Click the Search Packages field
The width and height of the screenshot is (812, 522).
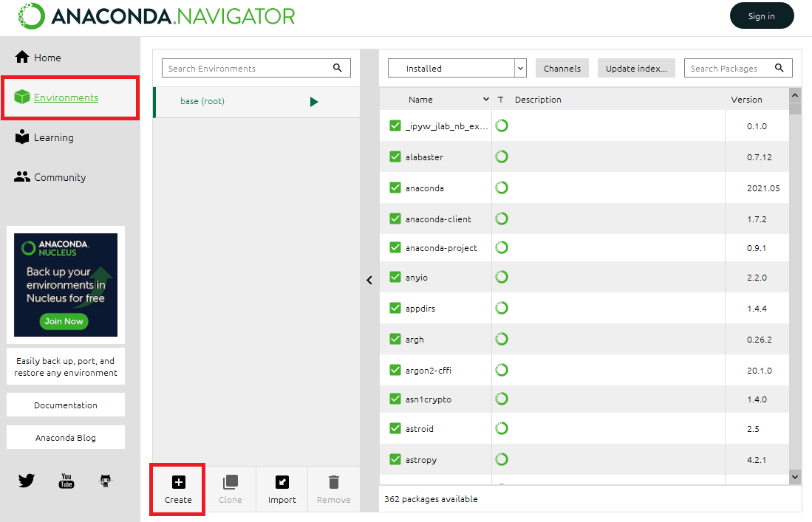click(x=738, y=68)
